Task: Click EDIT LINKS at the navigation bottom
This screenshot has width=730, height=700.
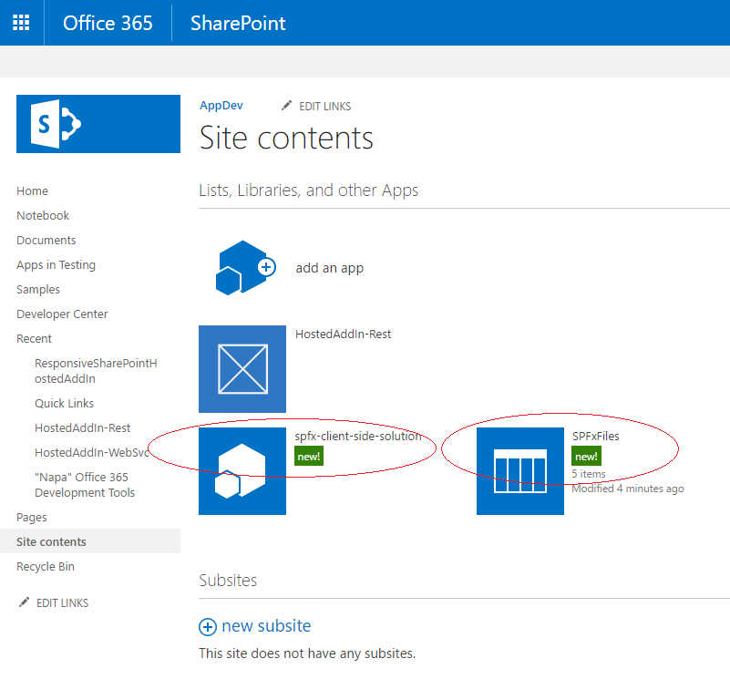Action: click(x=63, y=602)
